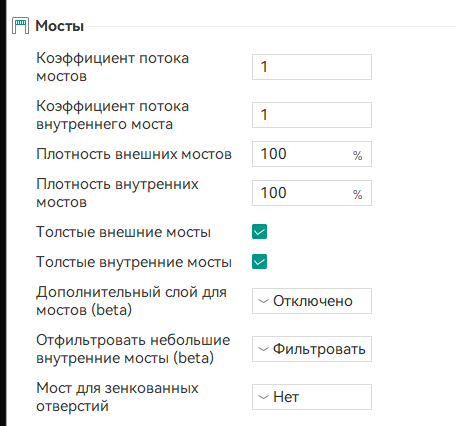Click the Мост для зенкованных отверстий label
The image size is (456, 426).
pos(117,397)
